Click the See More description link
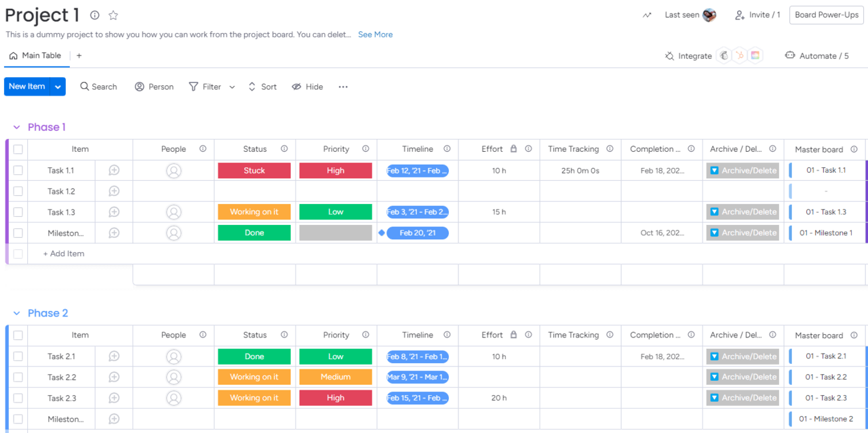This screenshot has height=433, width=868. [x=375, y=35]
